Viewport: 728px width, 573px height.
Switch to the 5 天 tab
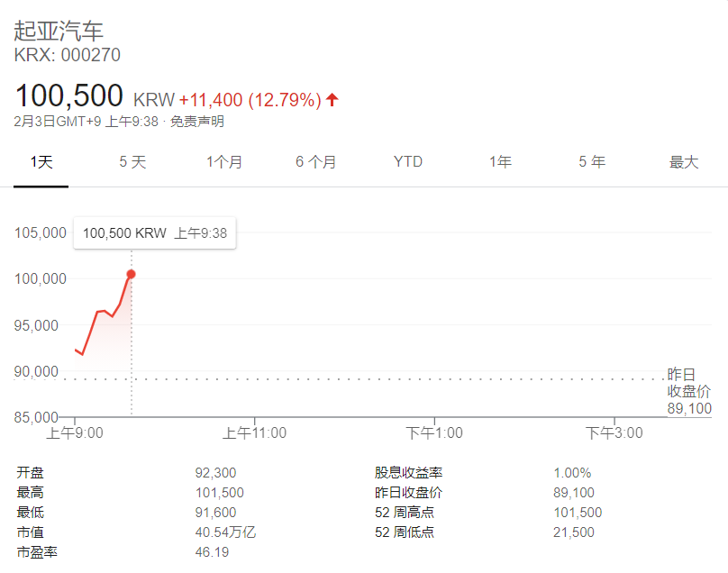[132, 162]
